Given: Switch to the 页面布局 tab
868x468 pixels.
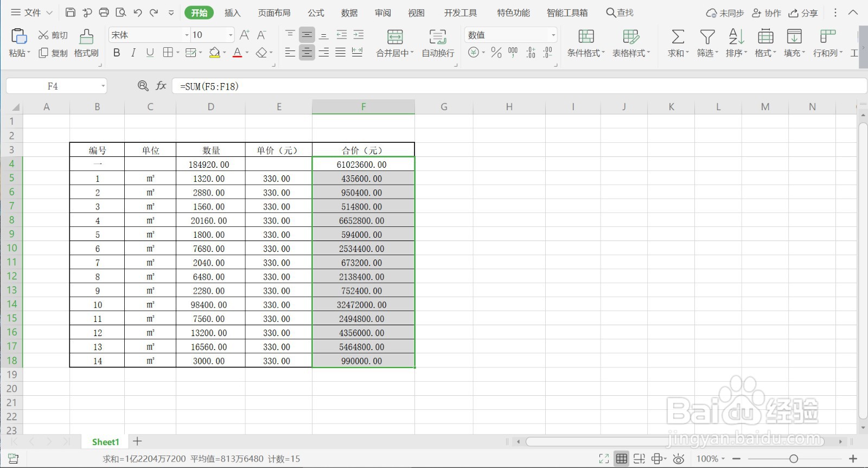Looking at the screenshot, I should click(x=274, y=12).
